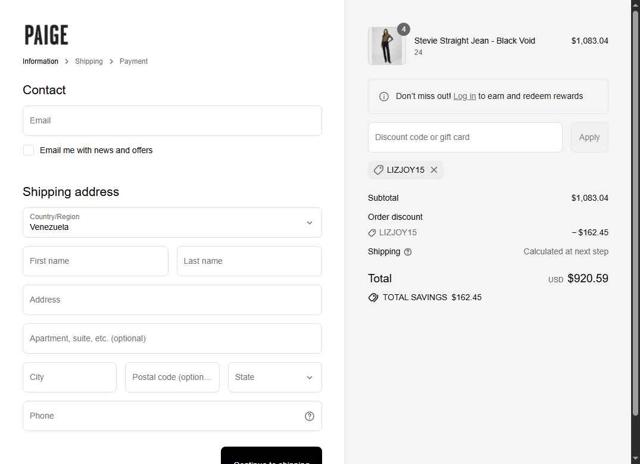Click the Phone input field
The width and height of the screenshot is (640, 464).
172,416
